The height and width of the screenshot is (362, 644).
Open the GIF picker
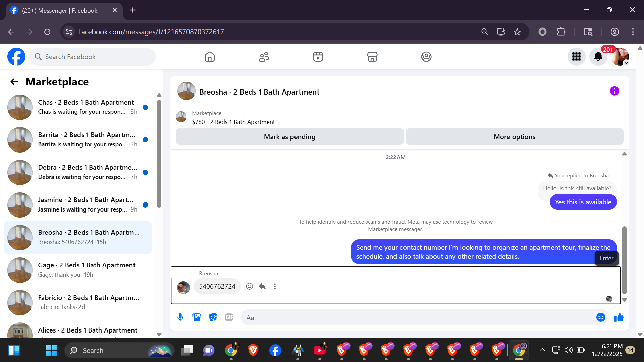click(x=229, y=317)
